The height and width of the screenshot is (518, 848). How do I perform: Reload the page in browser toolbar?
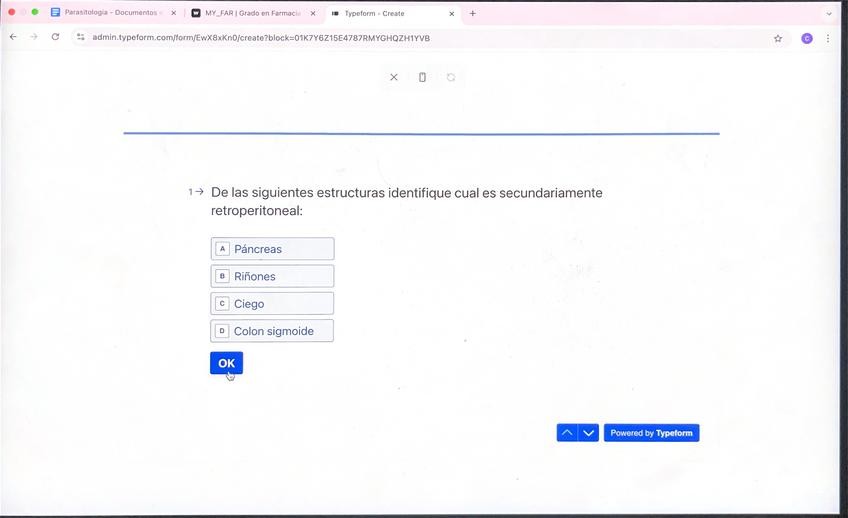(55, 37)
